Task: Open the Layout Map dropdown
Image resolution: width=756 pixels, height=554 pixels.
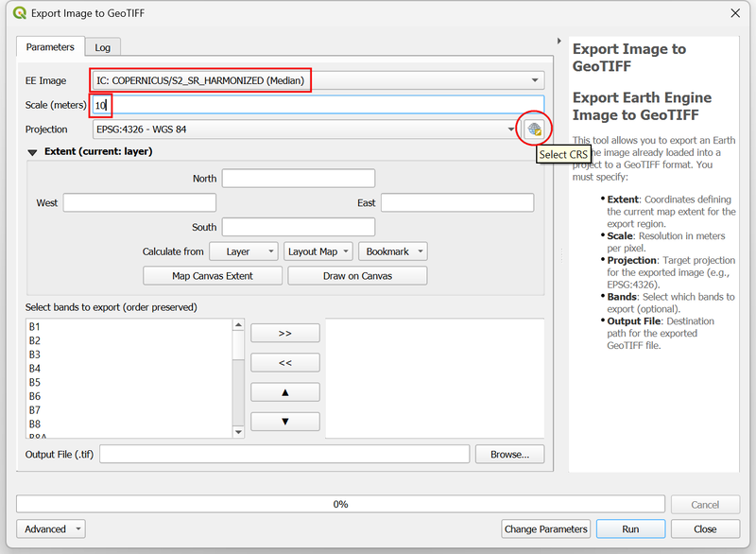Action: pos(318,251)
